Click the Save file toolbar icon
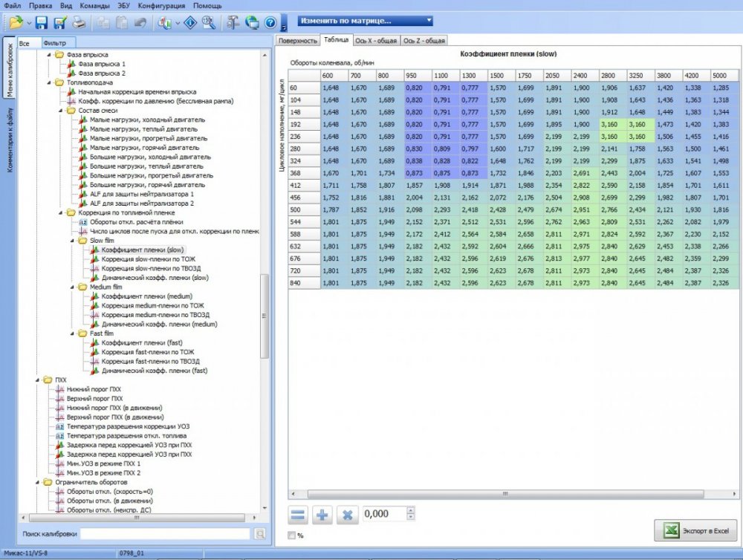 42,22
